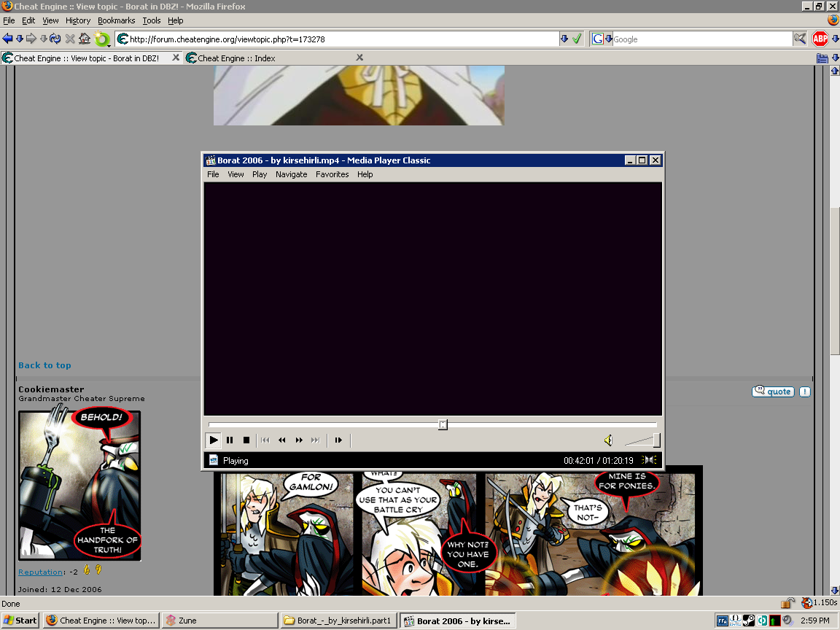Click the Firefox Back arrow

pos(7,39)
